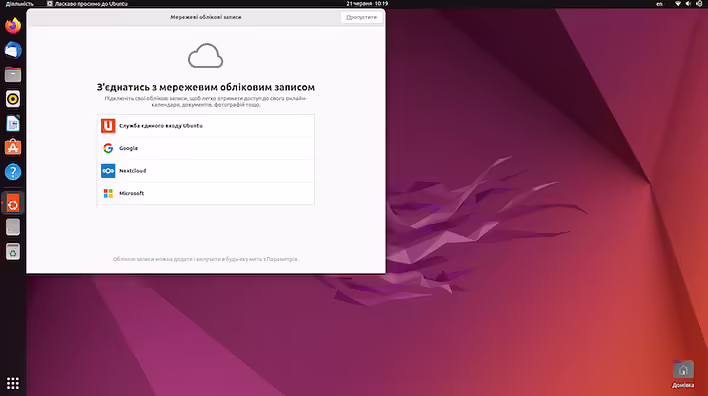Open Firefox from the dock
This screenshot has width=708, height=396.
pos(13,26)
